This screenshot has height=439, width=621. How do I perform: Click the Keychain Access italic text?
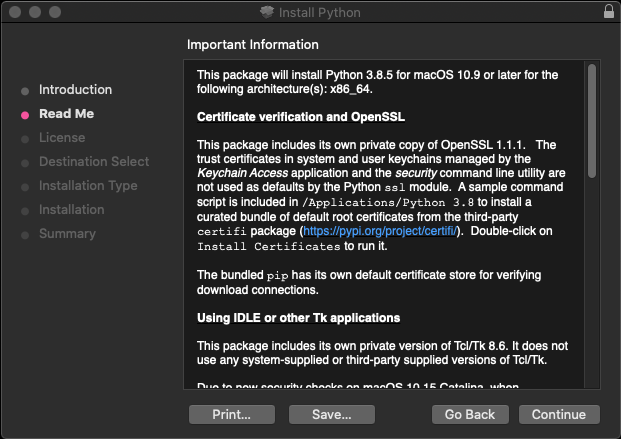click(242, 173)
